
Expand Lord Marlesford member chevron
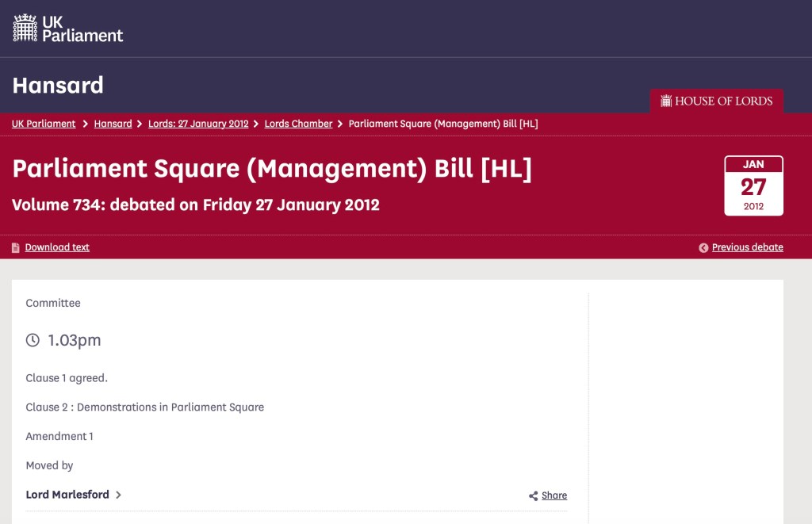point(119,495)
